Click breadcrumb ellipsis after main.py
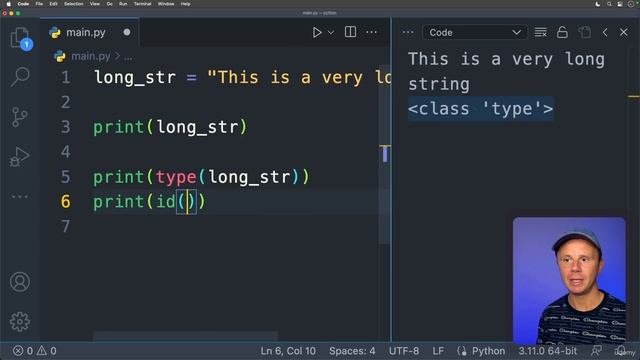The image size is (640, 360). (x=128, y=57)
